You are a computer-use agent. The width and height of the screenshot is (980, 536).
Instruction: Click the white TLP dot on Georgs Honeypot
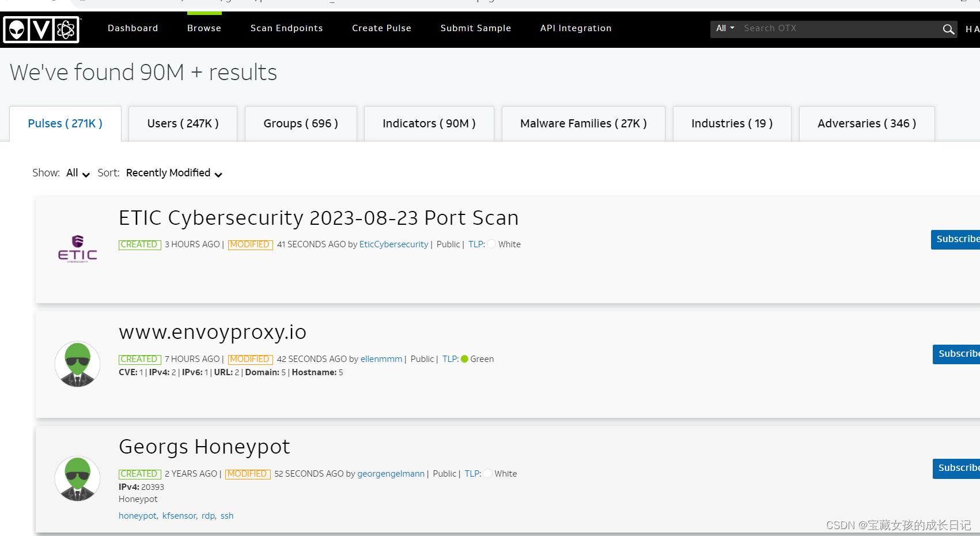pyautogui.click(x=488, y=474)
